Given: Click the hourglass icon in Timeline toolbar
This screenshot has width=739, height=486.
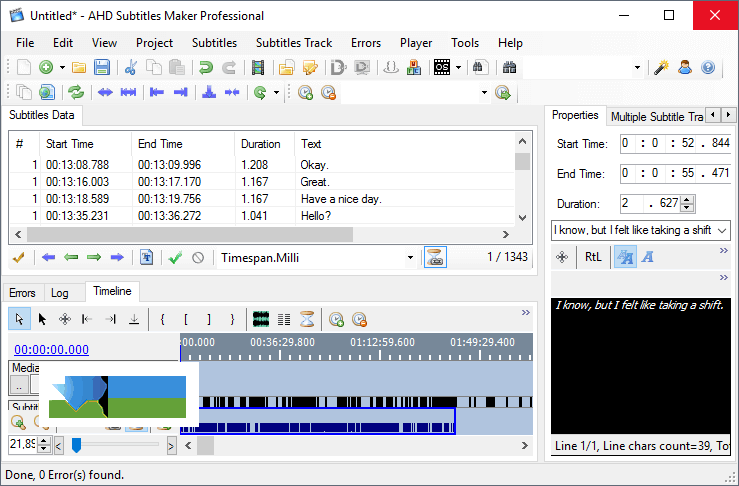Looking at the screenshot, I should click(309, 320).
